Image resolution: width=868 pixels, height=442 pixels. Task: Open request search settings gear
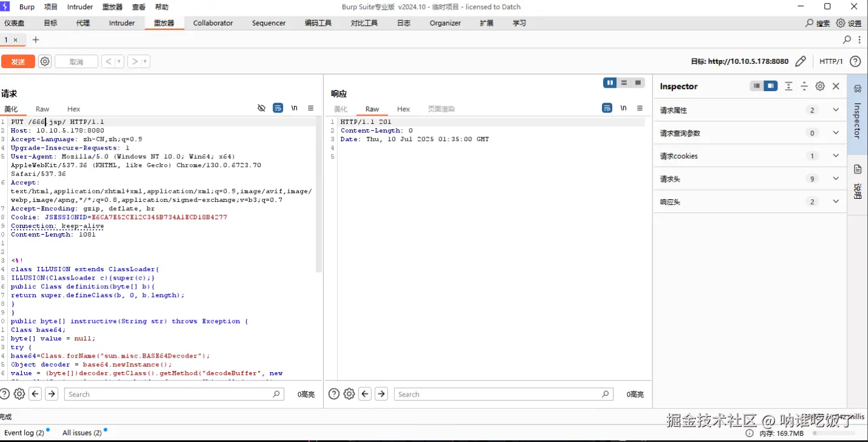(x=19, y=394)
